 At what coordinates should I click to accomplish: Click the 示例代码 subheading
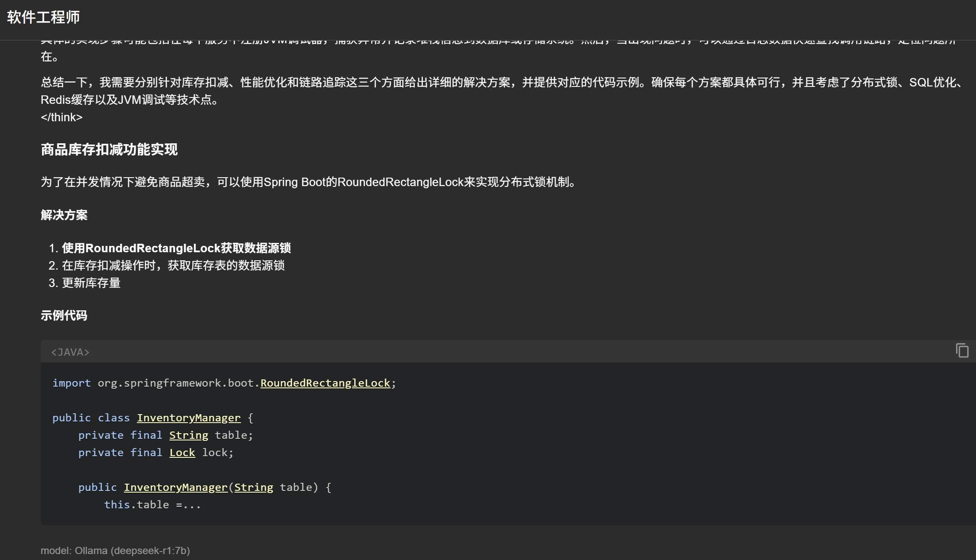coord(64,315)
